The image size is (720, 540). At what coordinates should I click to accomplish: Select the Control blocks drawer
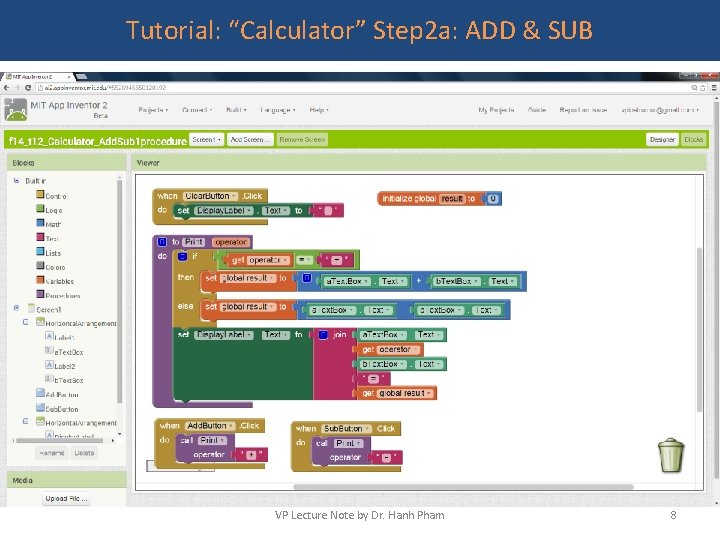[51, 196]
